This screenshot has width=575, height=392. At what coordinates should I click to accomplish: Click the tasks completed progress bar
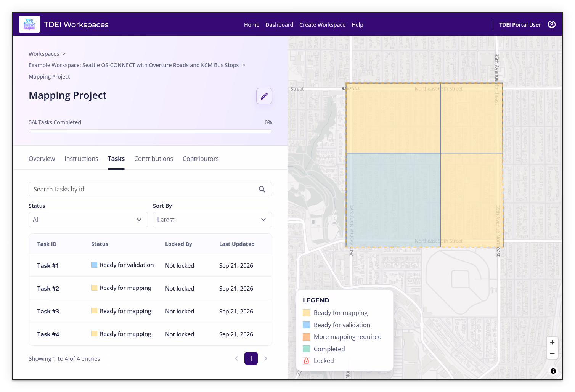tap(150, 131)
